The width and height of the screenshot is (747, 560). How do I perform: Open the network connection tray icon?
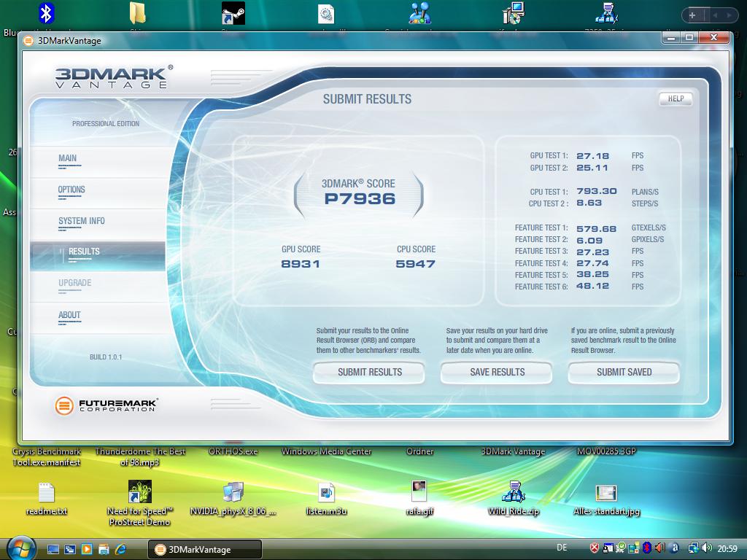pyautogui.click(x=694, y=548)
